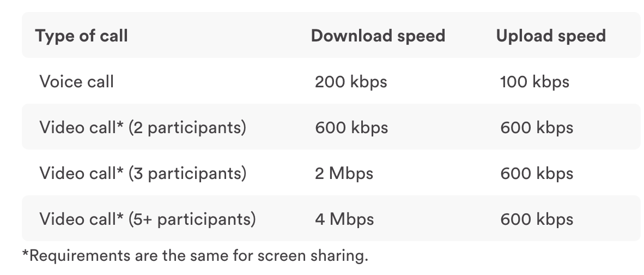Click upload speed for the 5+ participants call

click(x=536, y=219)
